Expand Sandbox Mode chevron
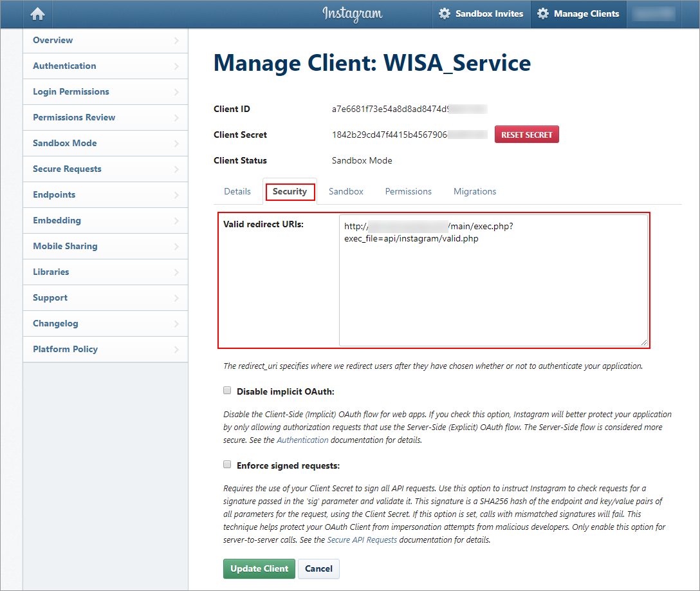Image resolution: width=700 pixels, height=591 pixels. [176, 144]
